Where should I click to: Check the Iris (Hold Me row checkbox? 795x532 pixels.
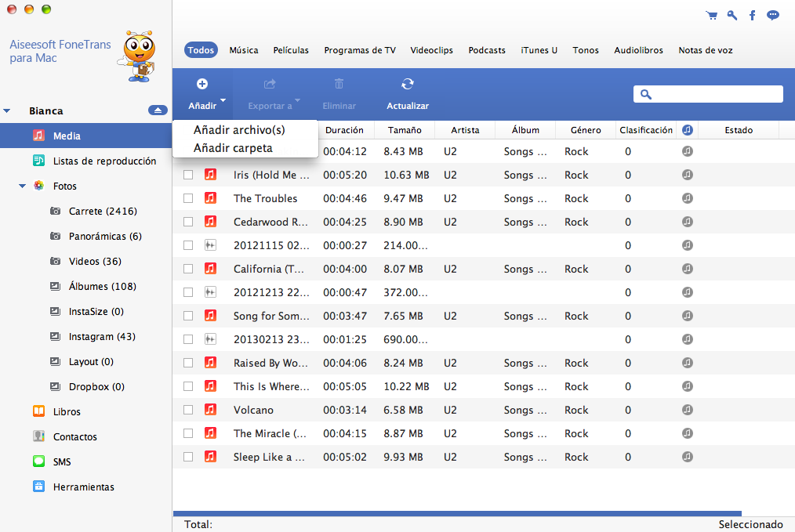point(188,175)
